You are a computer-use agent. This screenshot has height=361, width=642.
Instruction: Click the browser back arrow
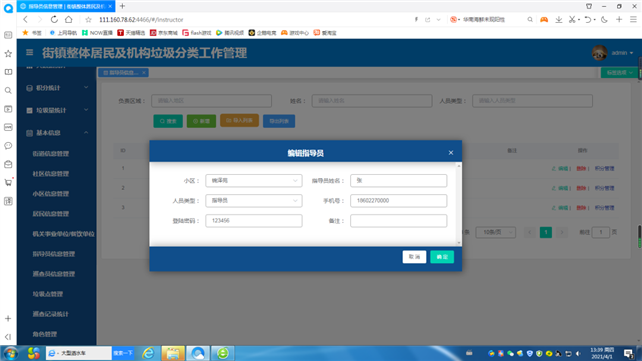point(25,19)
